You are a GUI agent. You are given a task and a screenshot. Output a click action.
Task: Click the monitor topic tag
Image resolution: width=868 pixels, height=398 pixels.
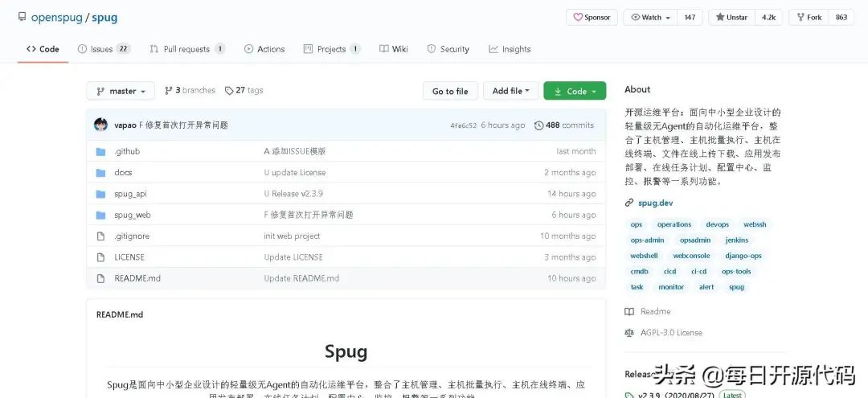(671, 287)
